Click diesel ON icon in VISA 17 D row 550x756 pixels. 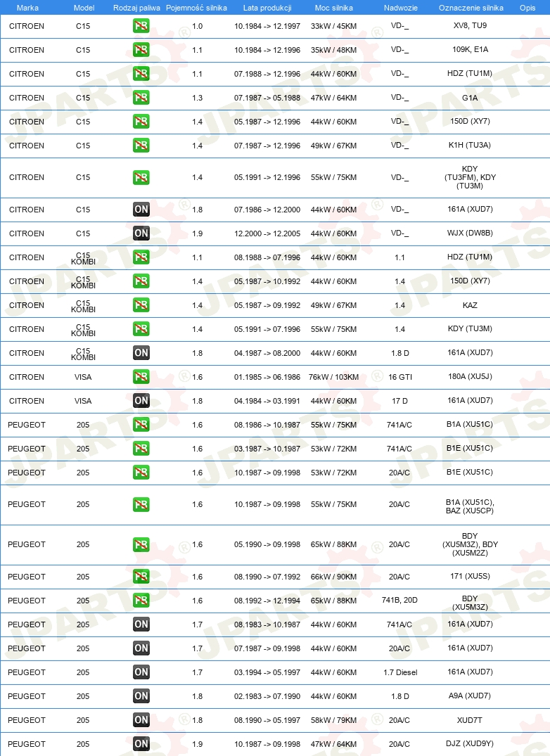point(141,401)
